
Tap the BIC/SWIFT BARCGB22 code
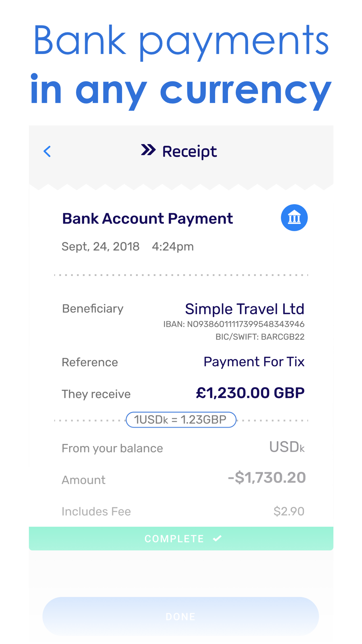tap(260, 337)
